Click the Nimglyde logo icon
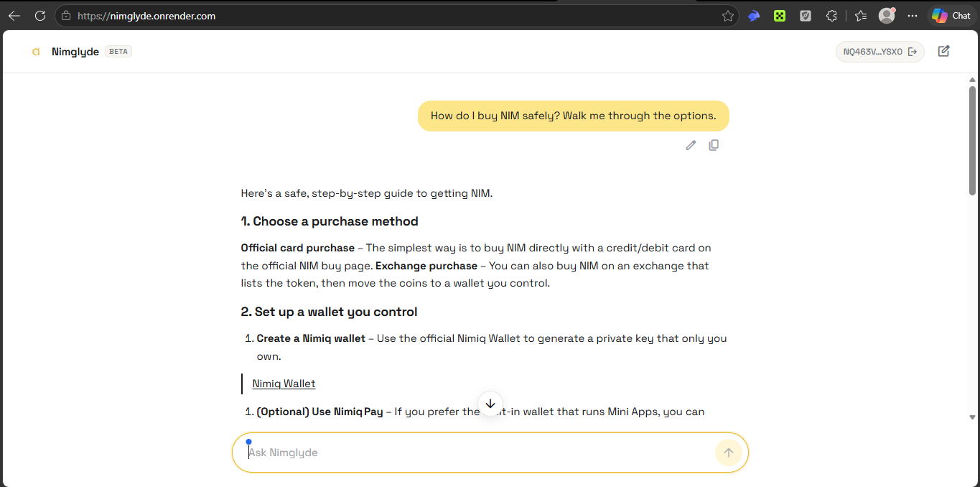980x487 pixels. tap(36, 52)
